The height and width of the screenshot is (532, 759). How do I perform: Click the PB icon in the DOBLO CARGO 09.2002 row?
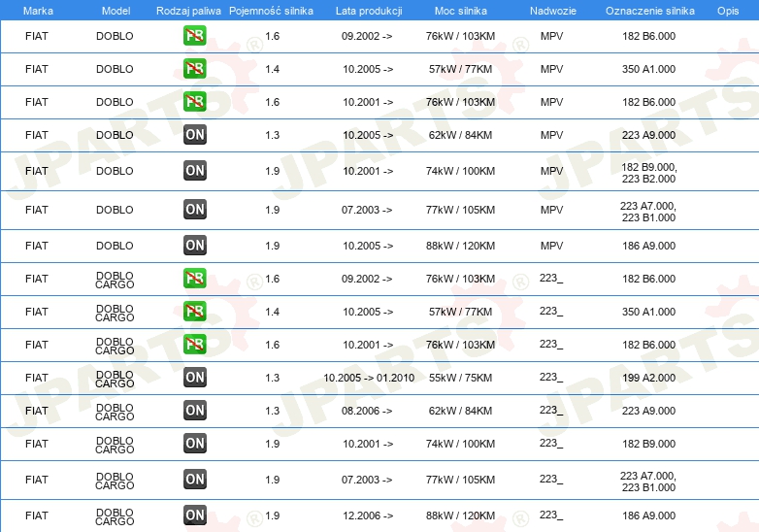click(194, 279)
